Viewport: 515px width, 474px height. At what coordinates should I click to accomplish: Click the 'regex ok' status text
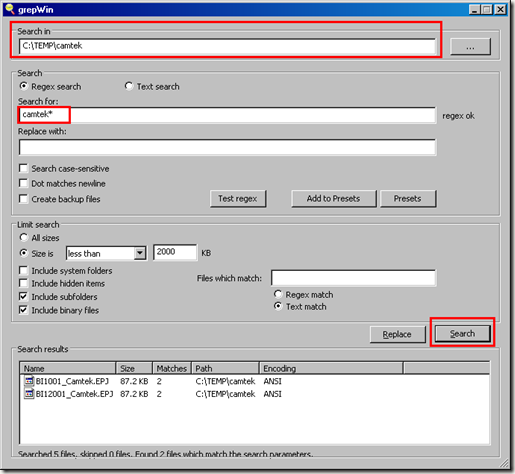(x=458, y=116)
